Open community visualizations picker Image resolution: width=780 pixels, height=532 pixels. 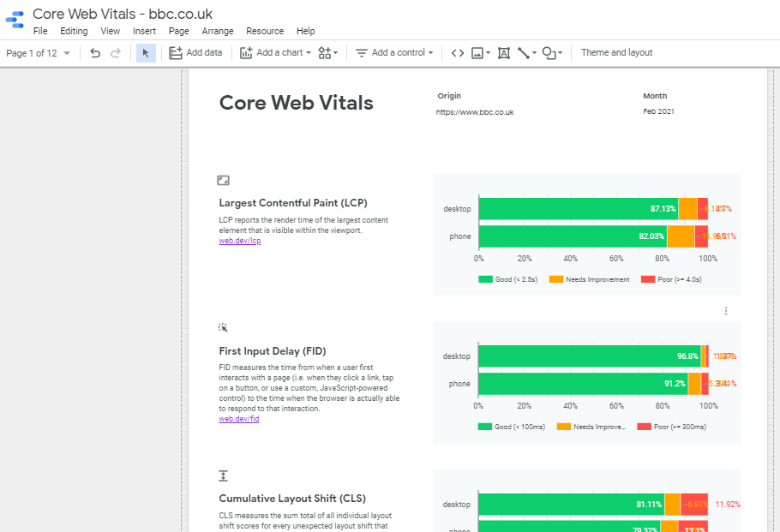coord(326,52)
